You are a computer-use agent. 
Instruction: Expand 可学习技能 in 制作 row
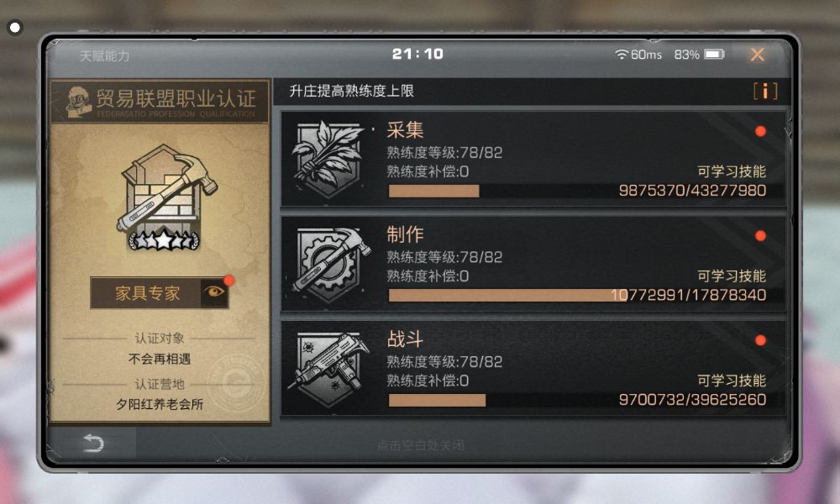(x=732, y=276)
